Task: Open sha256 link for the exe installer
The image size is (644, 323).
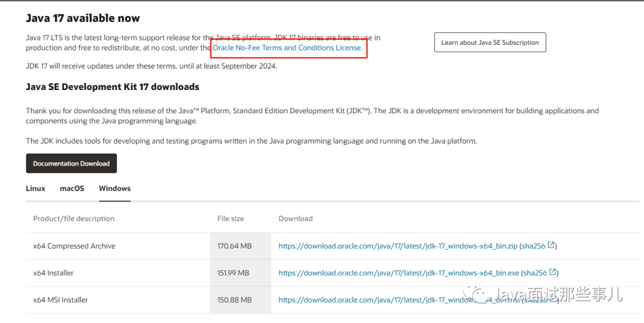Action: (x=535, y=273)
